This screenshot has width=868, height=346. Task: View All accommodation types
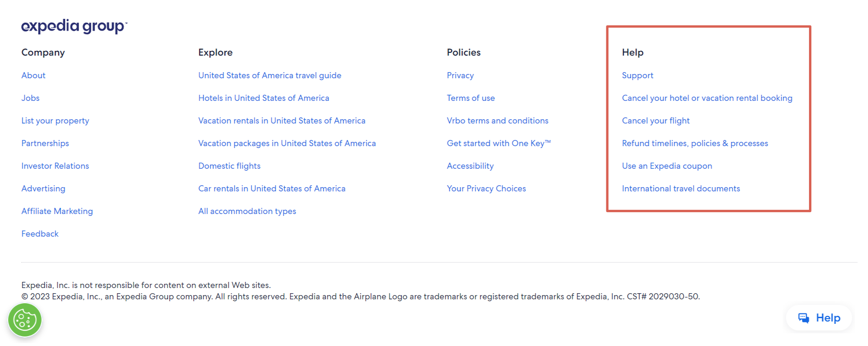pos(247,211)
